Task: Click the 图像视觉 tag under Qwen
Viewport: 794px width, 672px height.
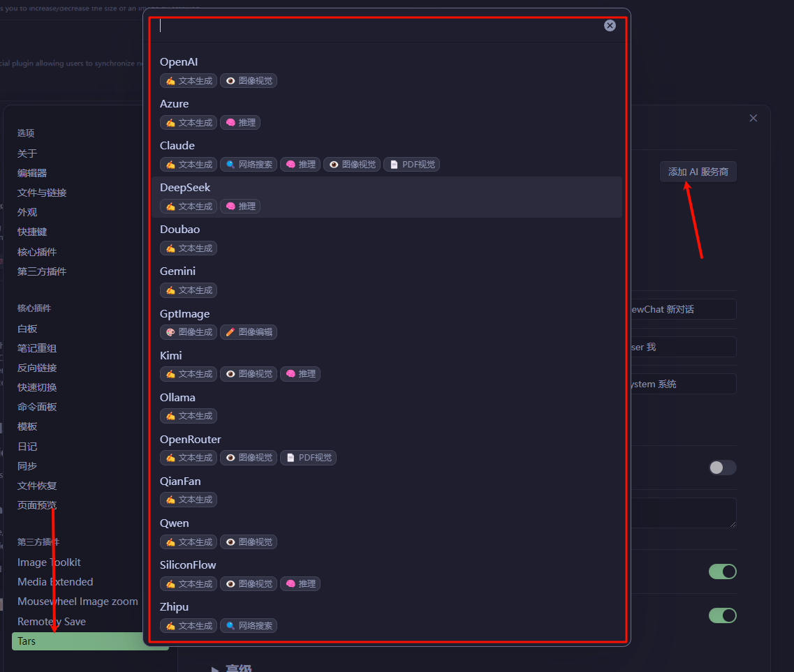Action: (249, 542)
